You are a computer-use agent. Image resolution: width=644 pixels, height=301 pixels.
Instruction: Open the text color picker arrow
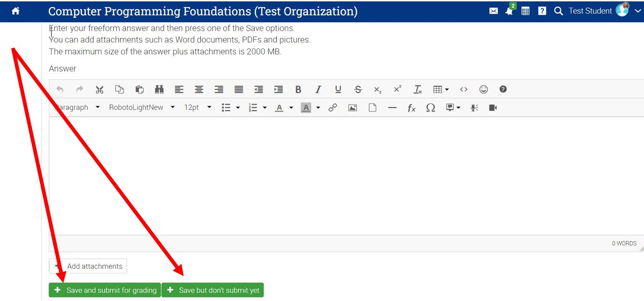[291, 107]
